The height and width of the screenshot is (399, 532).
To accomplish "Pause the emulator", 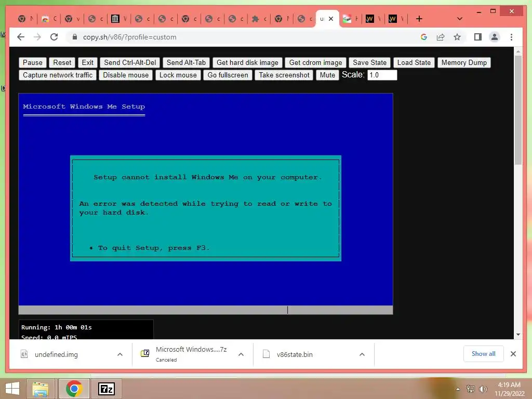I will coord(33,62).
